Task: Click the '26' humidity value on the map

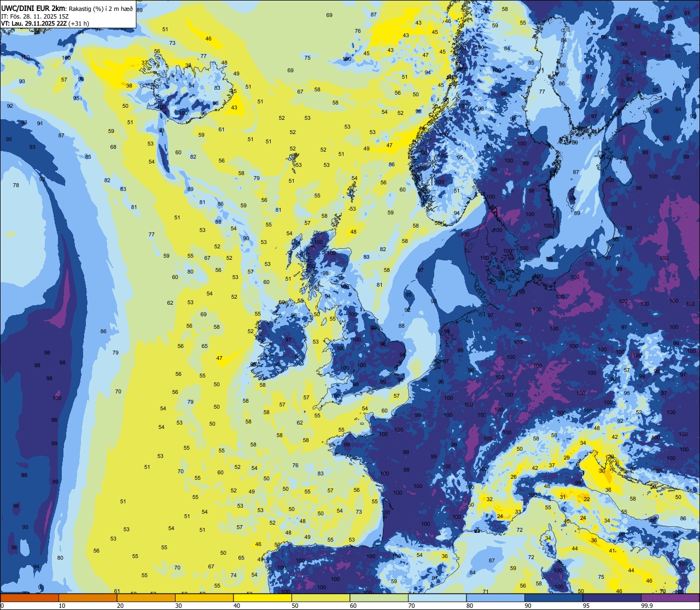Action: (514, 477)
